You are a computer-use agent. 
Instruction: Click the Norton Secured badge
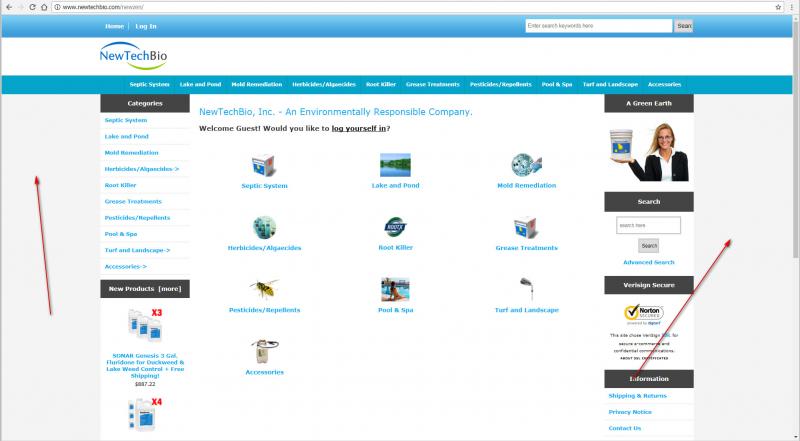643,314
